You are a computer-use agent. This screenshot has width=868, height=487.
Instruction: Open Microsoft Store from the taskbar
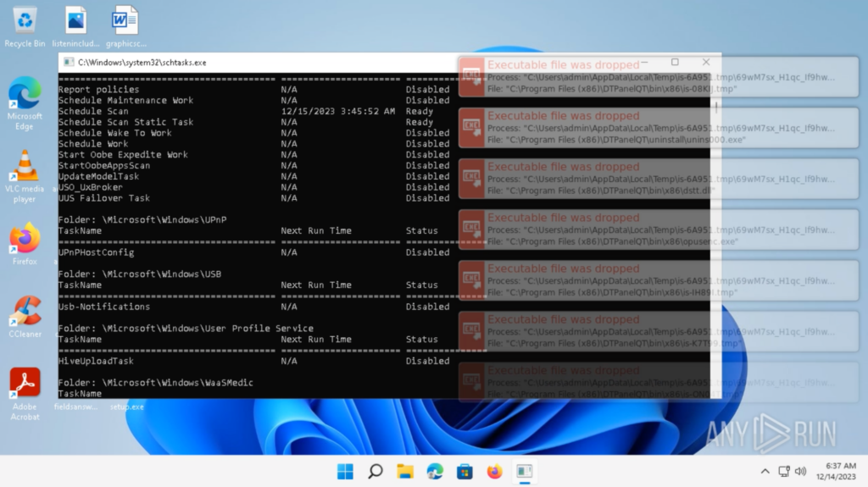[465, 471]
